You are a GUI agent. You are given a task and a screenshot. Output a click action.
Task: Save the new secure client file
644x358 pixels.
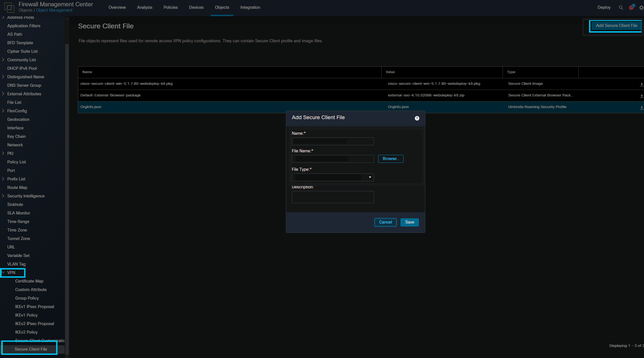pyautogui.click(x=409, y=222)
